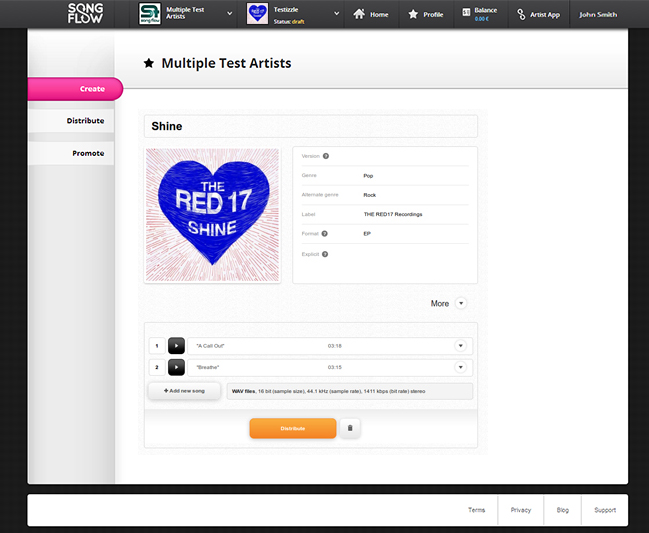Expand the Multiple Test Artists dropdown arrow
The image size is (649, 533).
229,14
